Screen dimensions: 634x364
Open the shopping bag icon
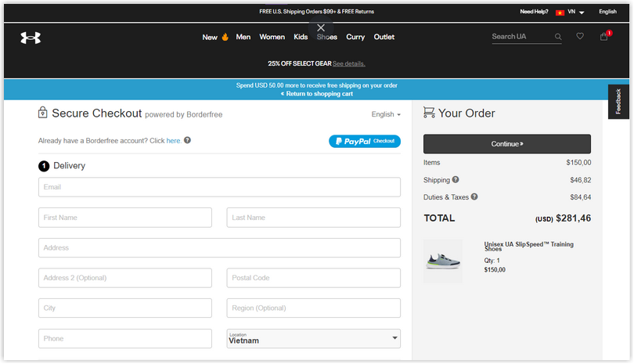point(604,36)
